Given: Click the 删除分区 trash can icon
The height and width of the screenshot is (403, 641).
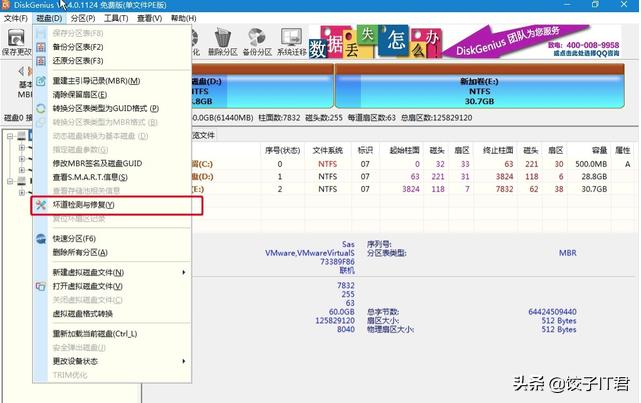Looking at the screenshot, I should click(x=222, y=38).
